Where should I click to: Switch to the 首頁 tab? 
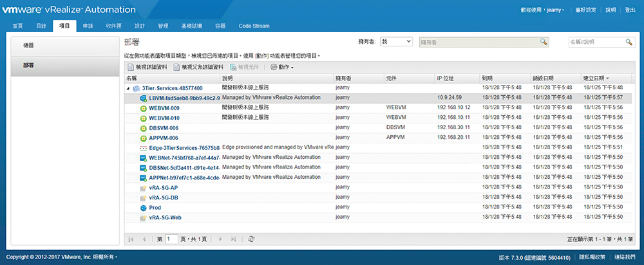tap(17, 26)
